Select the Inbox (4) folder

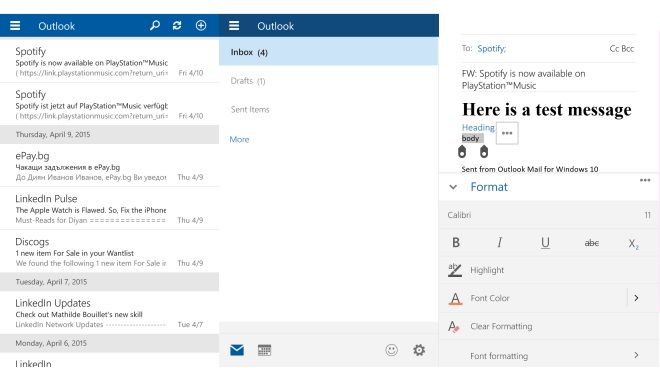click(329, 52)
